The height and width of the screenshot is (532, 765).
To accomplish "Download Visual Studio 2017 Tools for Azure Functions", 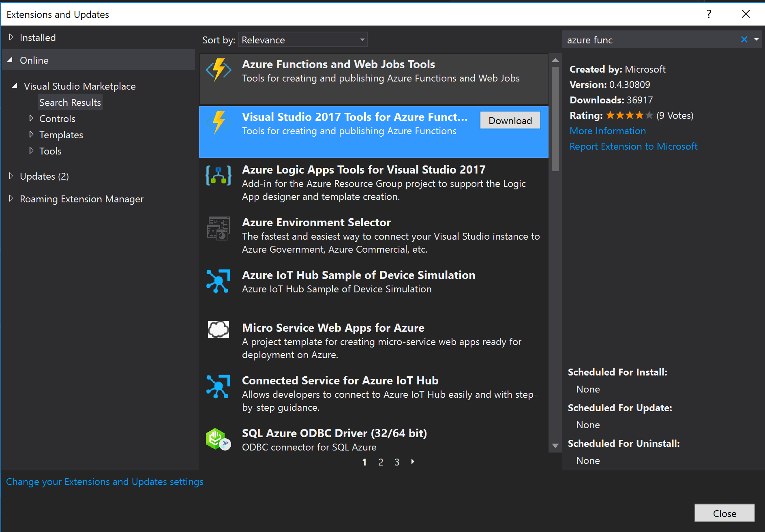I will 510,120.
